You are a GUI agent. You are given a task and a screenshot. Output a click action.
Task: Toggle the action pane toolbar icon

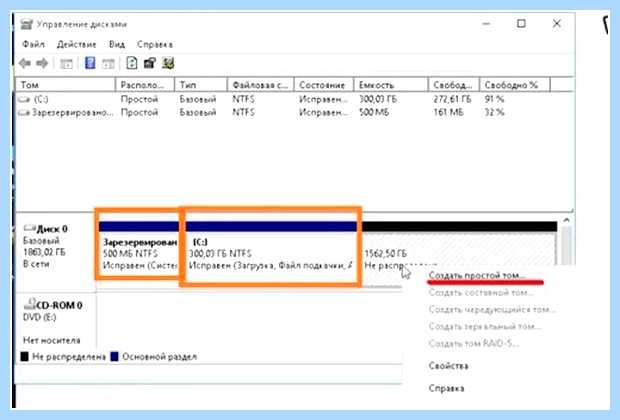click(x=108, y=63)
